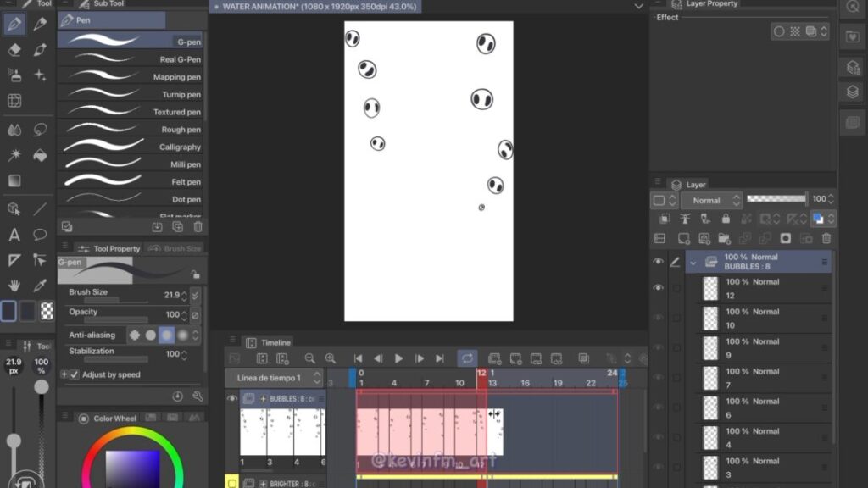The width and height of the screenshot is (868, 488).
Task: Open the Linea de tiempo 1 dropdown
Action: (x=274, y=378)
